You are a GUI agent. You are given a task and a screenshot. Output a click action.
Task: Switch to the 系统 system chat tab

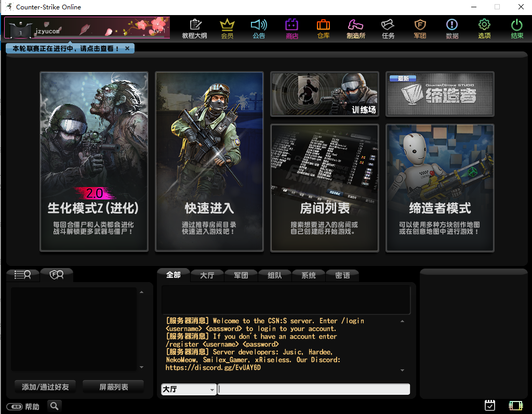308,275
